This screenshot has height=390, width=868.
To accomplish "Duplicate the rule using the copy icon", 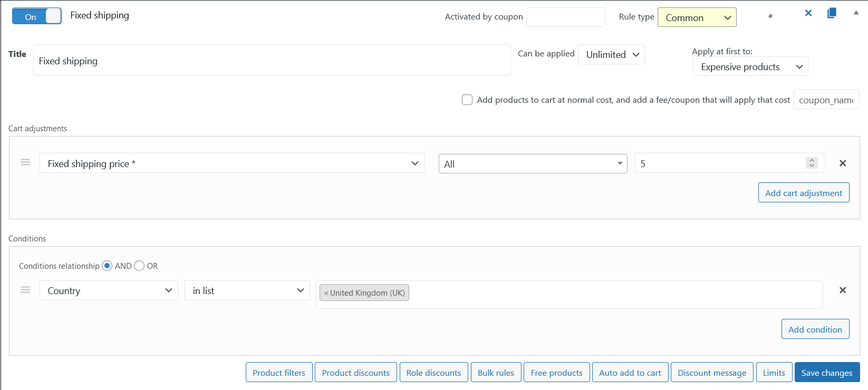I will pos(832,13).
